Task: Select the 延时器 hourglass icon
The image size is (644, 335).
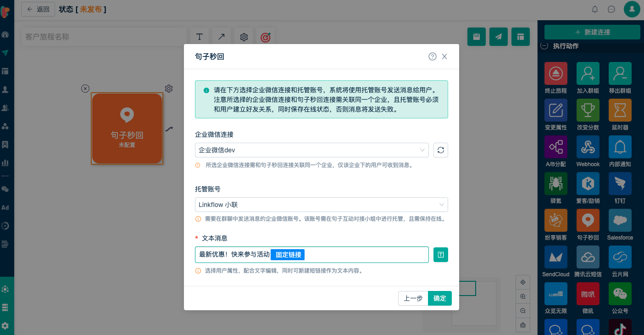Action: point(620,110)
